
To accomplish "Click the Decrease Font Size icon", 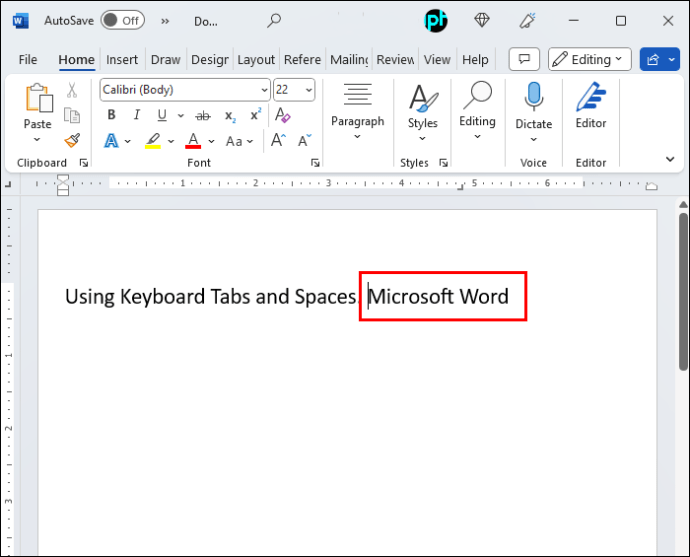I will pyautogui.click(x=305, y=140).
